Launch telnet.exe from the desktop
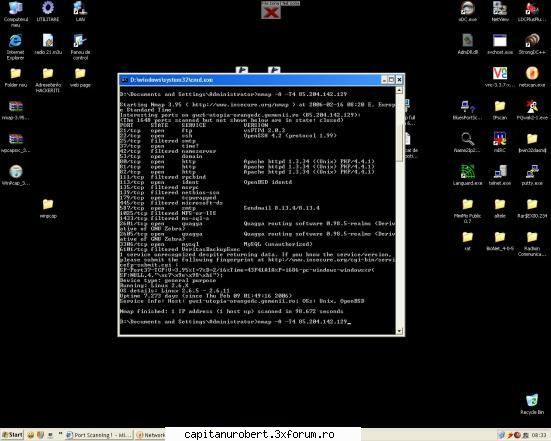Screen dimensions: 551x441 [x=500, y=175]
